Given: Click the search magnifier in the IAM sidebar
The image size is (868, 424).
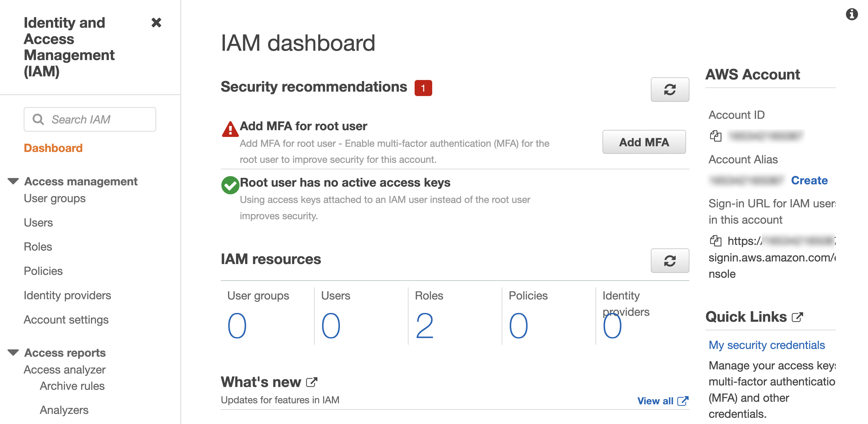Looking at the screenshot, I should [39, 119].
